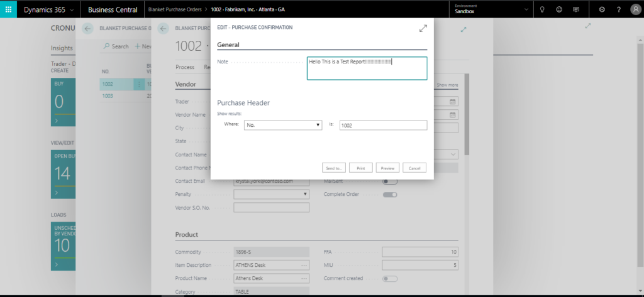Expand the Unscheduled by Vendor tile chevron
Screen dimensions: 644x297
(56, 264)
